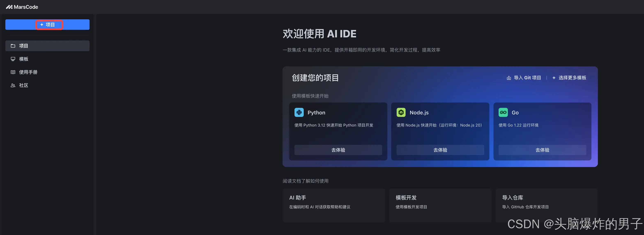Click the 模板 monitor icon in sidebar

coord(13,59)
